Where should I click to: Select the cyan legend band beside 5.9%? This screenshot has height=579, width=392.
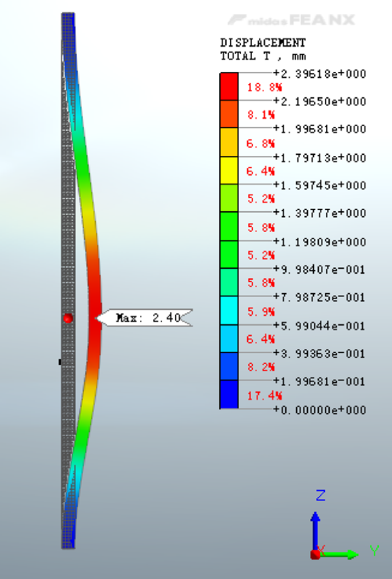(x=229, y=310)
